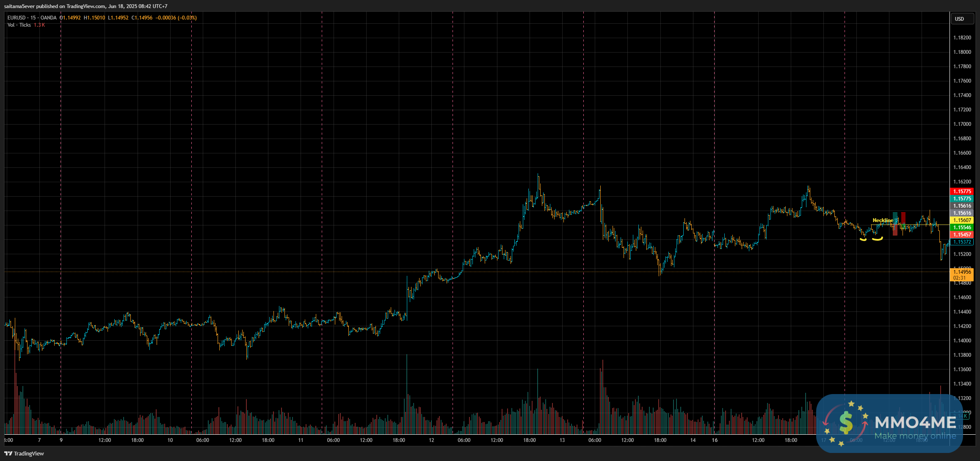This screenshot has width=980, height=461.
Task: Click the yellow 1.15607 price label
Action: [x=962, y=220]
